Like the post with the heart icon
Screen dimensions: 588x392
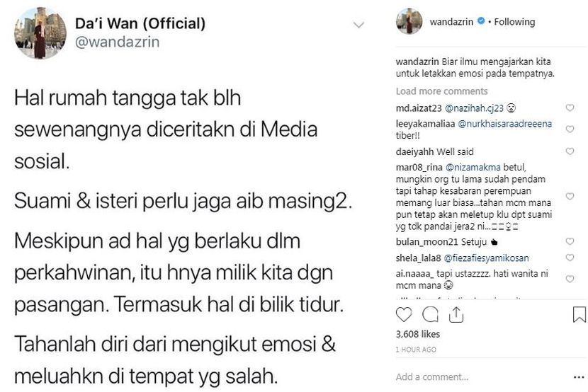[x=404, y=314]
